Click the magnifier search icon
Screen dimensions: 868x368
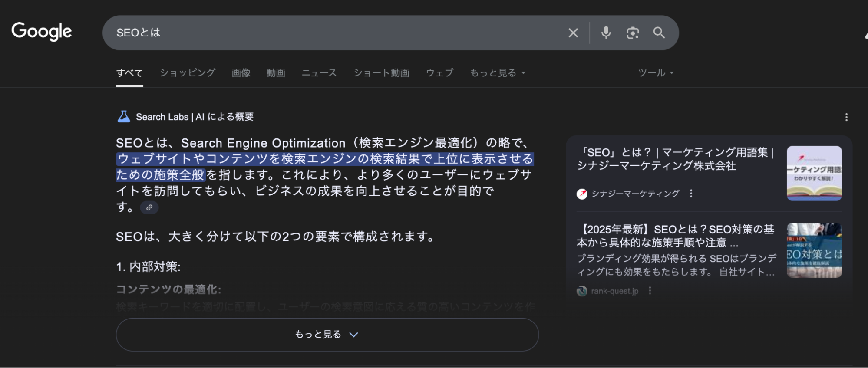click(x=659, y=33)
